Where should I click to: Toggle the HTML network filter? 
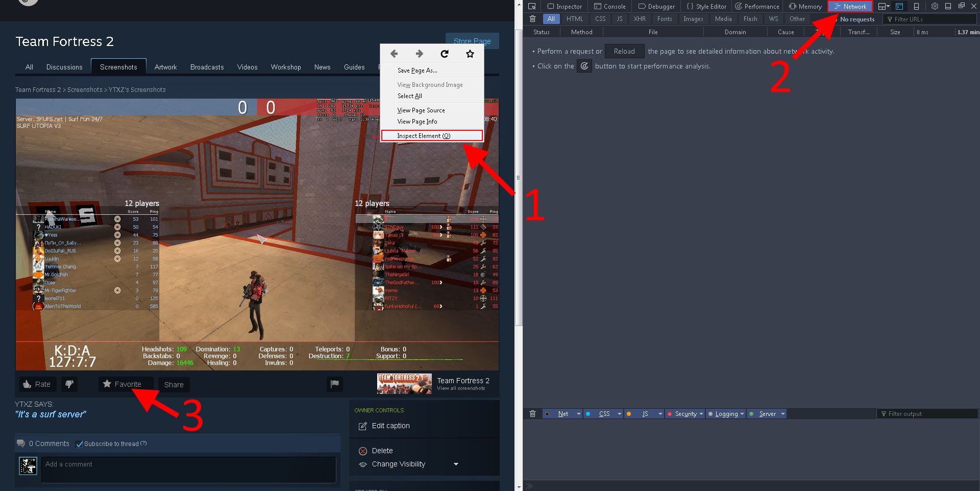tap(575, 19)
